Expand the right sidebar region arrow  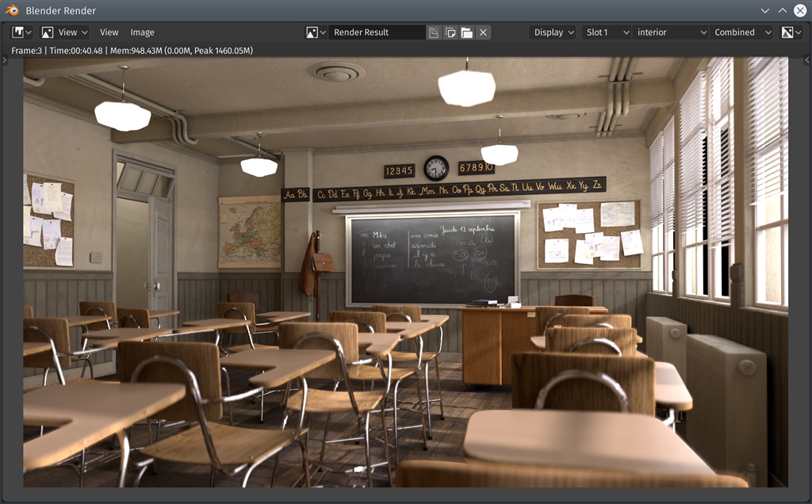806,60
